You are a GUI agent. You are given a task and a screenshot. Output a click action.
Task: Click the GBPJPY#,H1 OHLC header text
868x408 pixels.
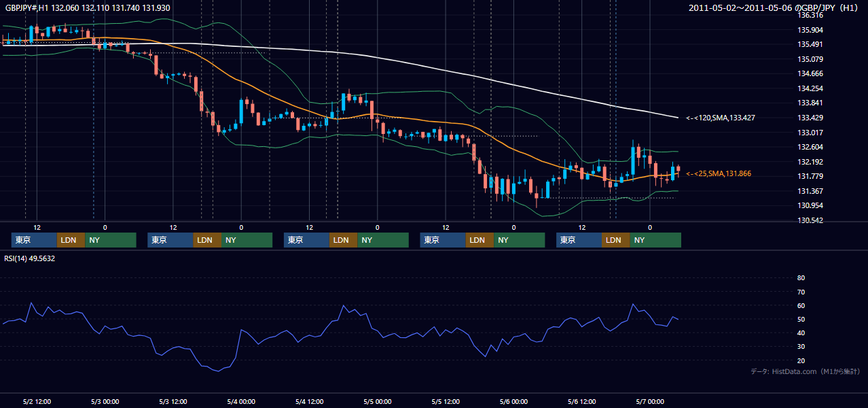(87, 7)
